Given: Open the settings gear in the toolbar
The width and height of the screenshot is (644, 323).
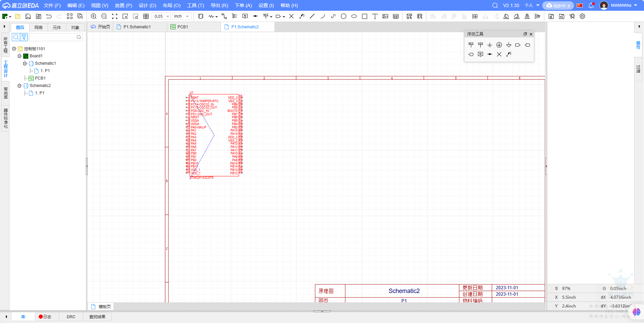Looking at the screenshot, I should (582, 16).
